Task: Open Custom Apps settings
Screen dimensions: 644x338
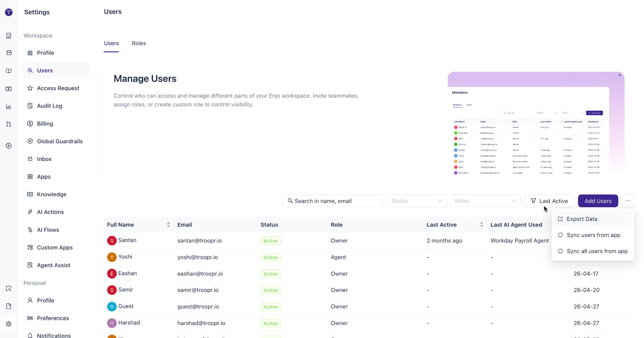Action: pyautogui.click(x=56, y=247)
